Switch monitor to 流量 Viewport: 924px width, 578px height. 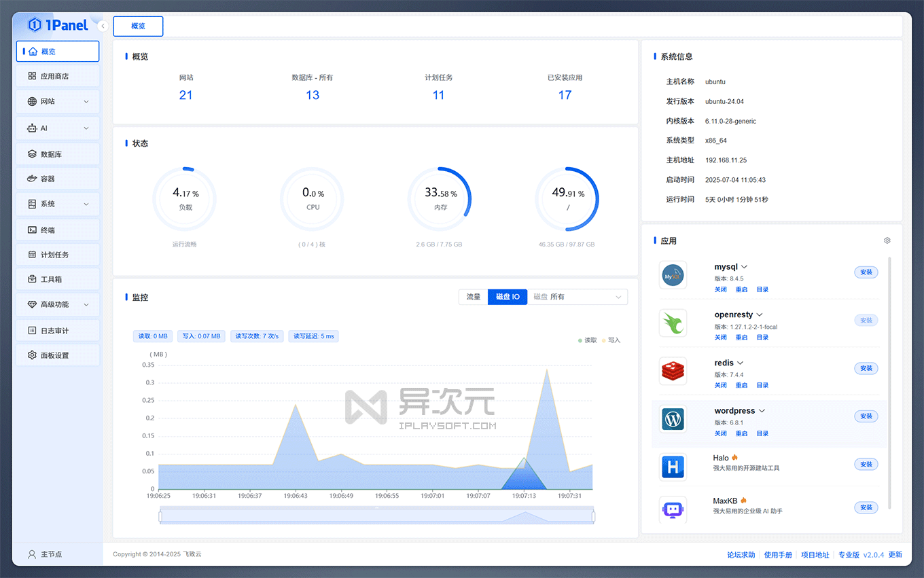(x=474, y=297)
